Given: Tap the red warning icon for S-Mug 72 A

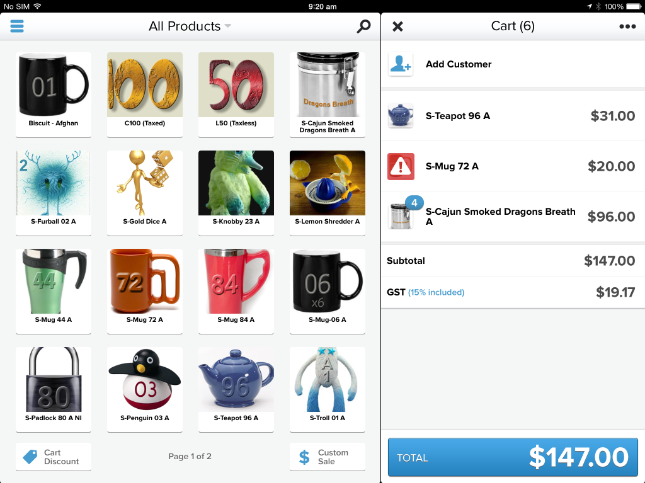Looking at the screenshot, I should tap(400, 166).
